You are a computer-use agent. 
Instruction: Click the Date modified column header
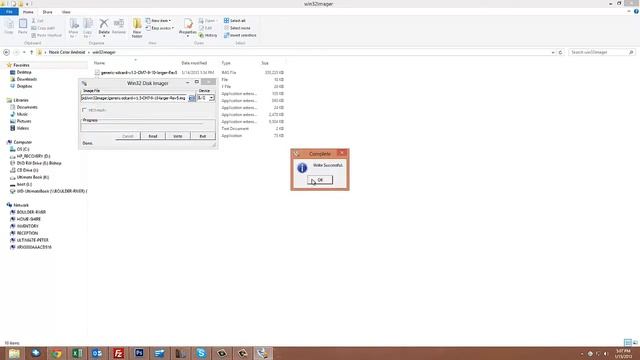tap(194, 63)
